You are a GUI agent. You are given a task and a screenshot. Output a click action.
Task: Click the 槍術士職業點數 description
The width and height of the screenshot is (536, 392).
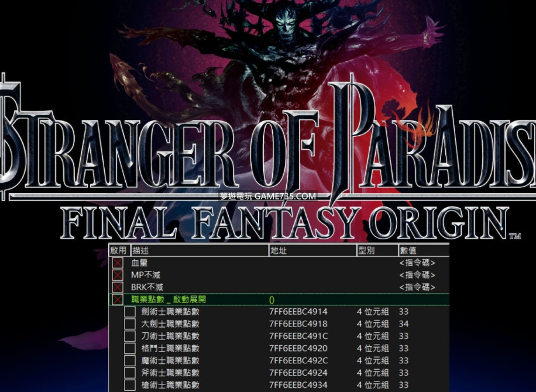point(170,385)
